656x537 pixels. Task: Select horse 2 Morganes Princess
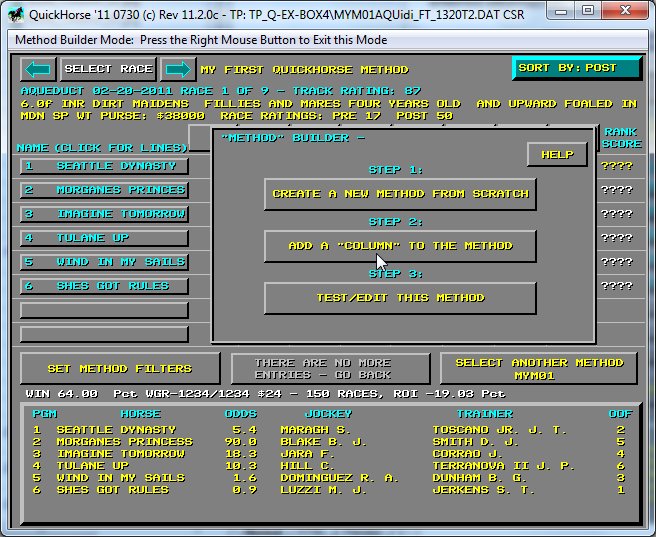104,190
